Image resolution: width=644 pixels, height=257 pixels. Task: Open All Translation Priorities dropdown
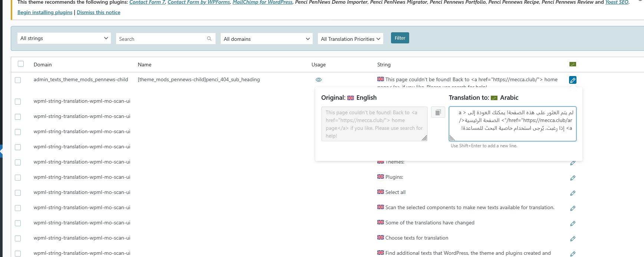pyautogui.click(x=350, y=39)
